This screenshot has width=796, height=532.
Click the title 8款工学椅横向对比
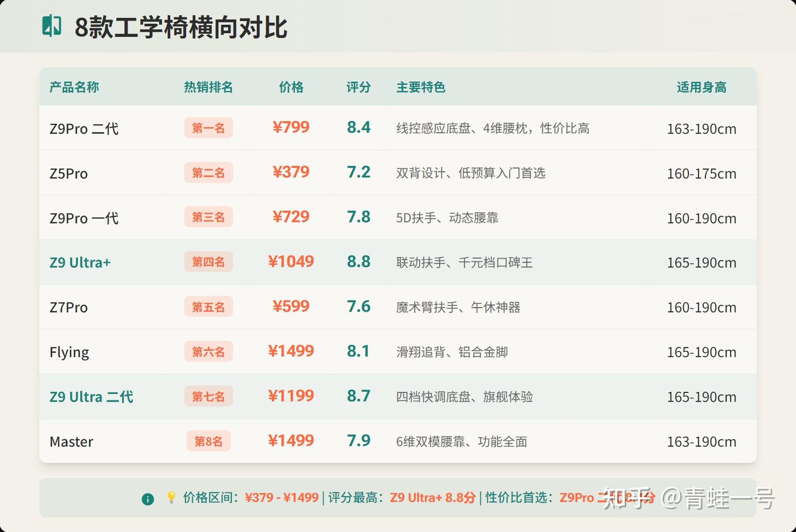click(x=181, y=27)
